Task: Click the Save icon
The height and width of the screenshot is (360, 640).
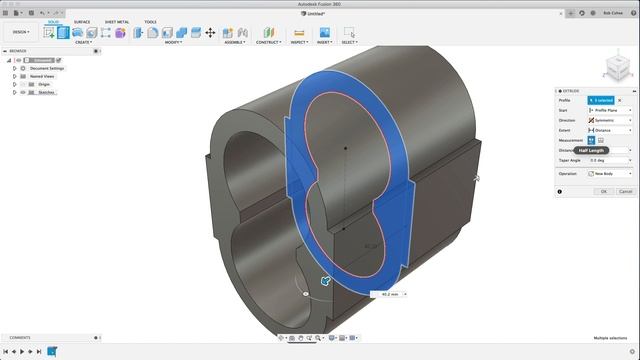Action: click(x=31, y=13)
